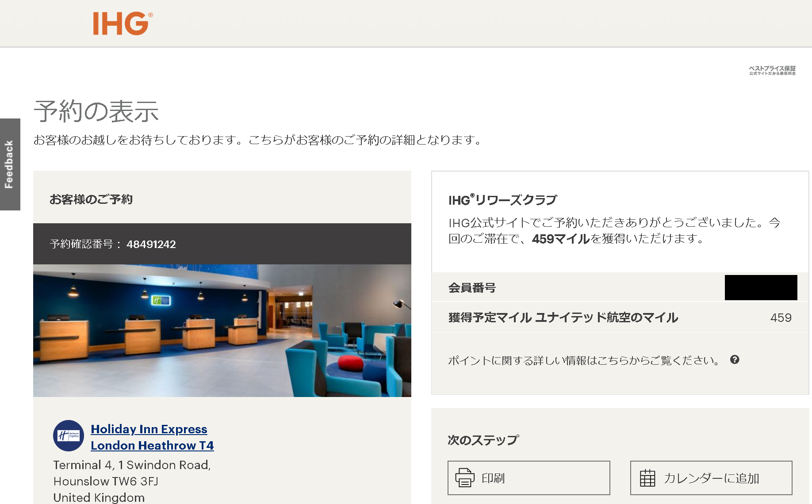Click the 獲得予定マイル ユナイテッド航空のマイル label
The width and height of the screenshot is (812, 504).
pyautogui.click(x=563, y=317)
